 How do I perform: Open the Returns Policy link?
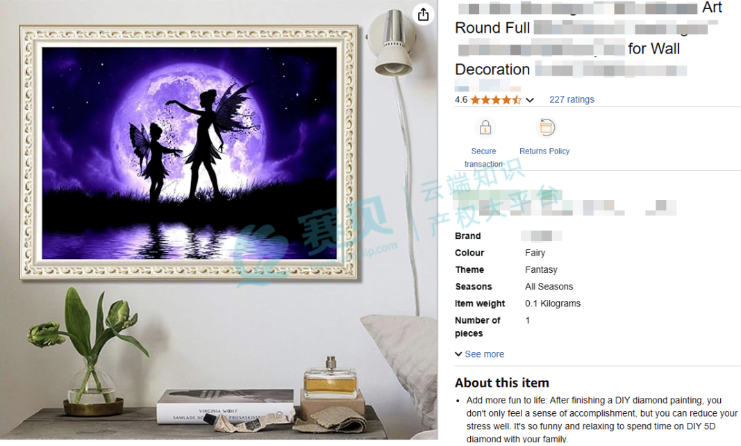click(544, 151)
